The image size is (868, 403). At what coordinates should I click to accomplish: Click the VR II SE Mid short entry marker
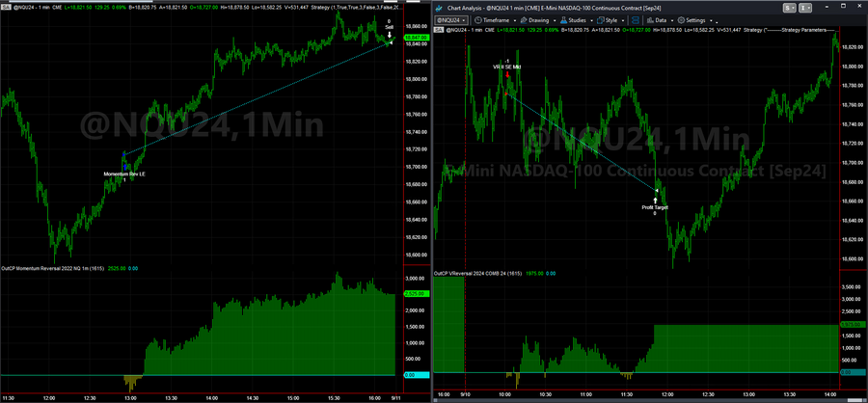pyautogui.click(x=507, y=75)
